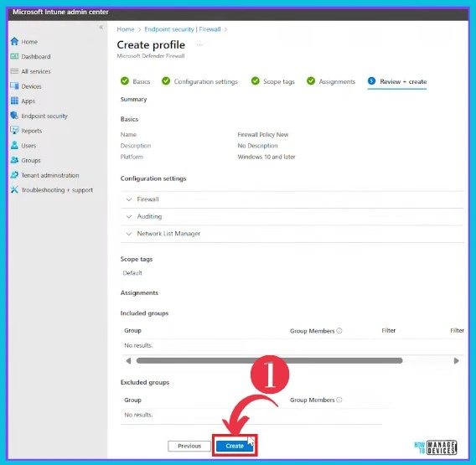
Task: Open the Endpoint security shield icon
Action: 14,116
